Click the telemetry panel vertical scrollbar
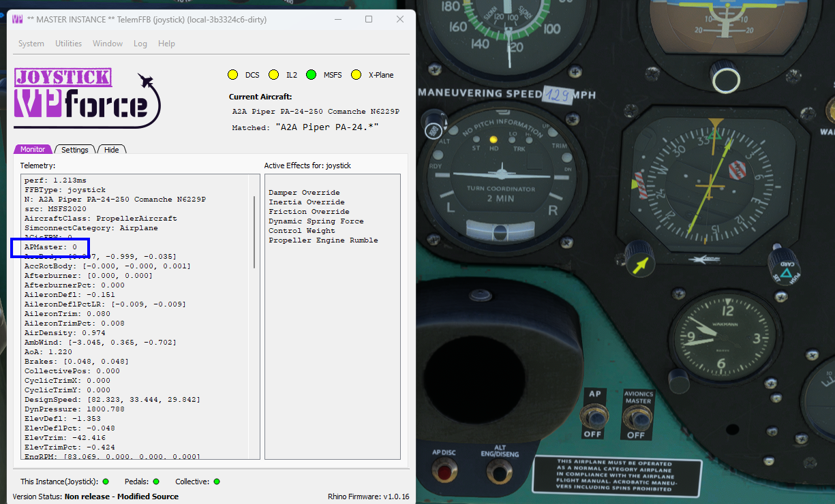Image resolution: width=835 pixels, height=504 pixels. click(x=256, y=232)
